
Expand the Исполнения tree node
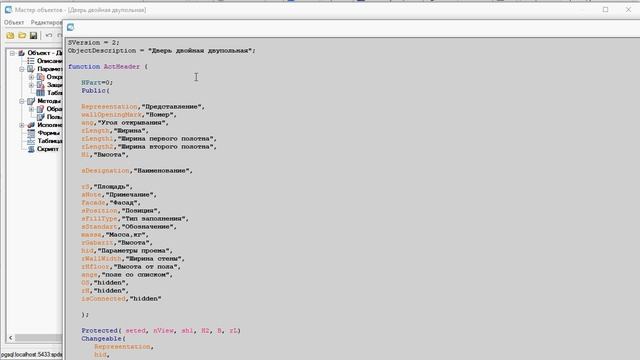(22, 125)
